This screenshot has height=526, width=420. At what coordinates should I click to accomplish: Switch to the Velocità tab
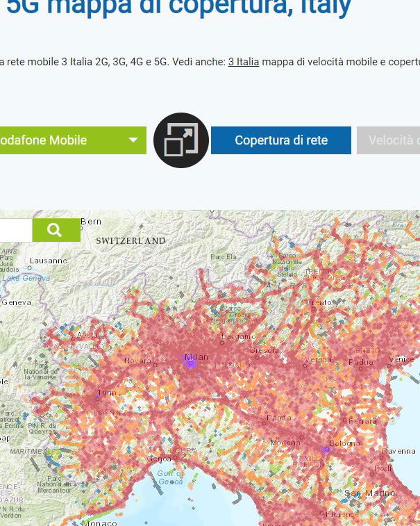(x=389, y=140)
